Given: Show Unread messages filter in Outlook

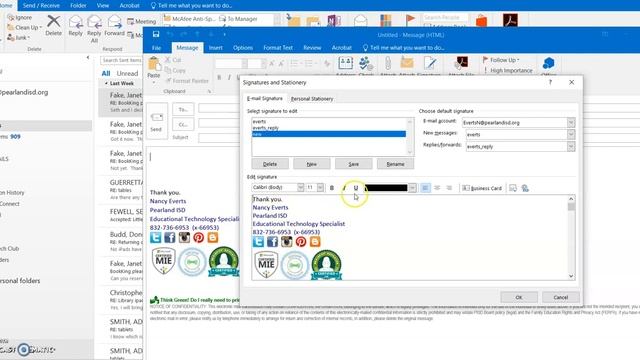Looking at the screenshot, I should pyautogui.click(x=127, y=73).
